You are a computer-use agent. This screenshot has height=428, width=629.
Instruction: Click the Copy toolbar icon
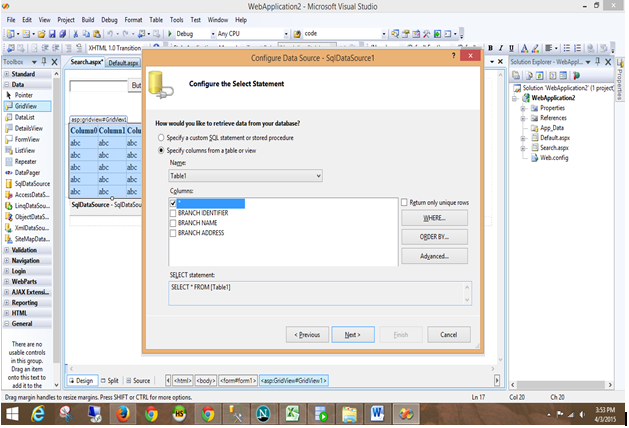click(x=86, y=34)
